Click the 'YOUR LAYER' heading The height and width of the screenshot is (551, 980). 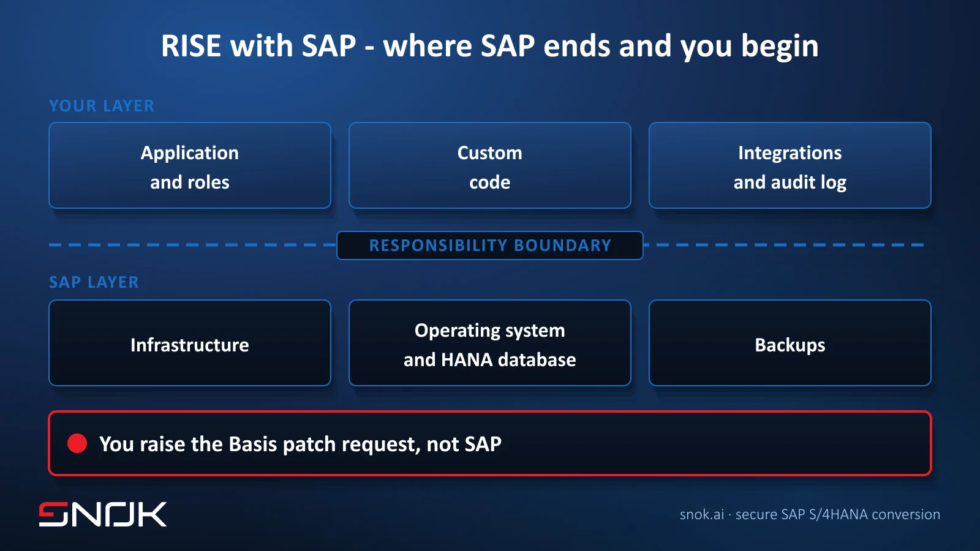(102, 106)
